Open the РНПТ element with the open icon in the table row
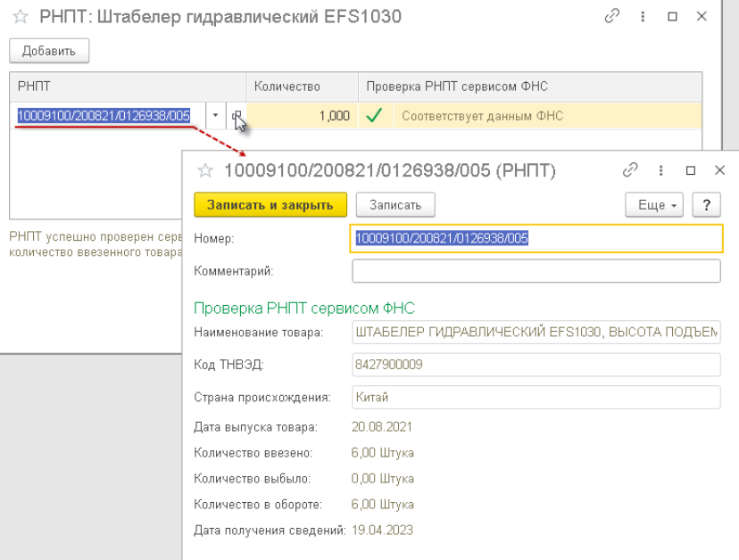 [237, 116]
